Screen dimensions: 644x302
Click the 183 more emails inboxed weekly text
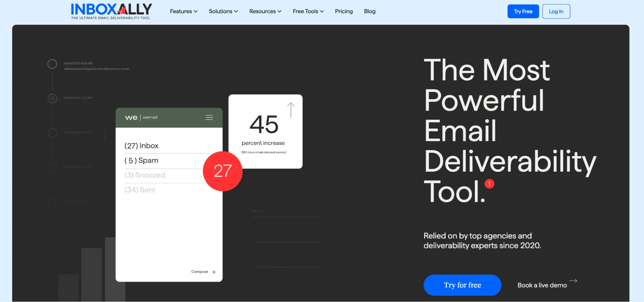264,152
